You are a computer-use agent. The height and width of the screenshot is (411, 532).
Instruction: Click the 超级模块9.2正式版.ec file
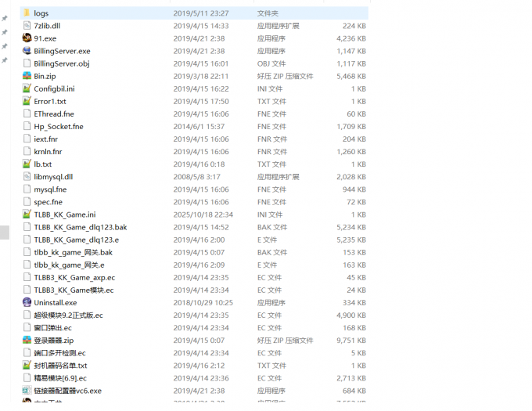68,315
